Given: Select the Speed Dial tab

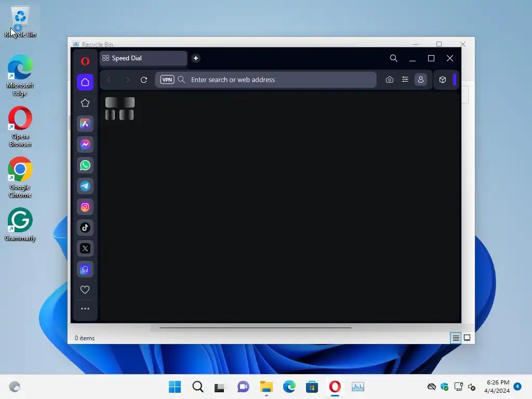Looking at the screenshot, I should [x=143, y=58].
